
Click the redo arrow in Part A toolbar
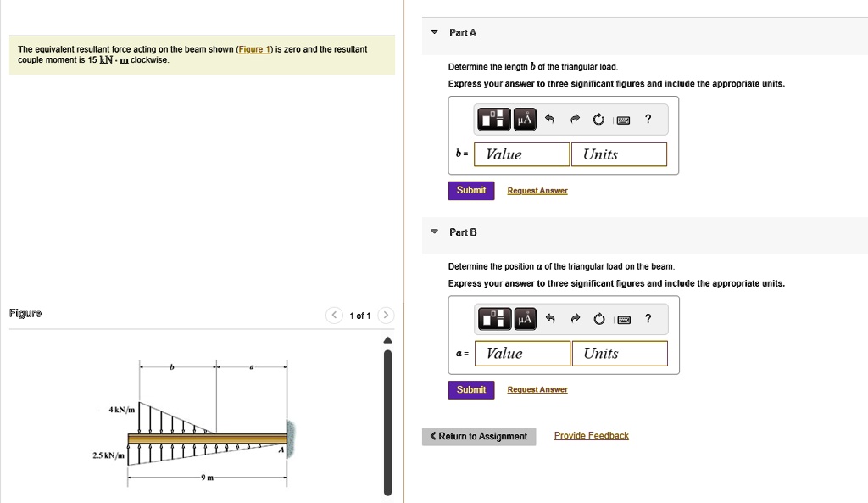click(x=575, y=119)
